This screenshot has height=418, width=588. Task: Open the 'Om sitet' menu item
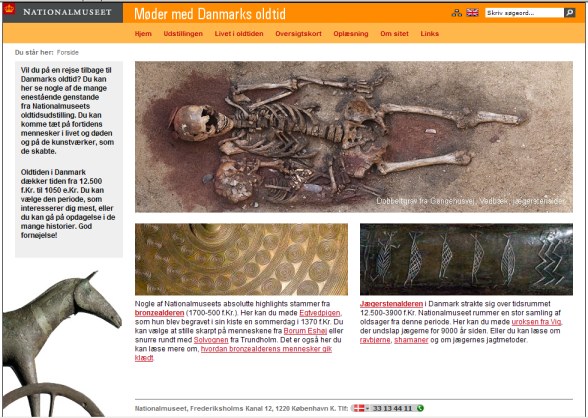(x=394, y=34)
